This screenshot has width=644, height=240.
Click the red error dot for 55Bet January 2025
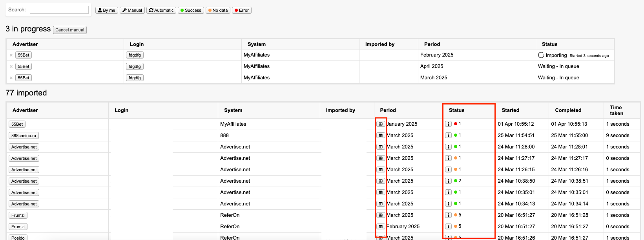point(456,124)
